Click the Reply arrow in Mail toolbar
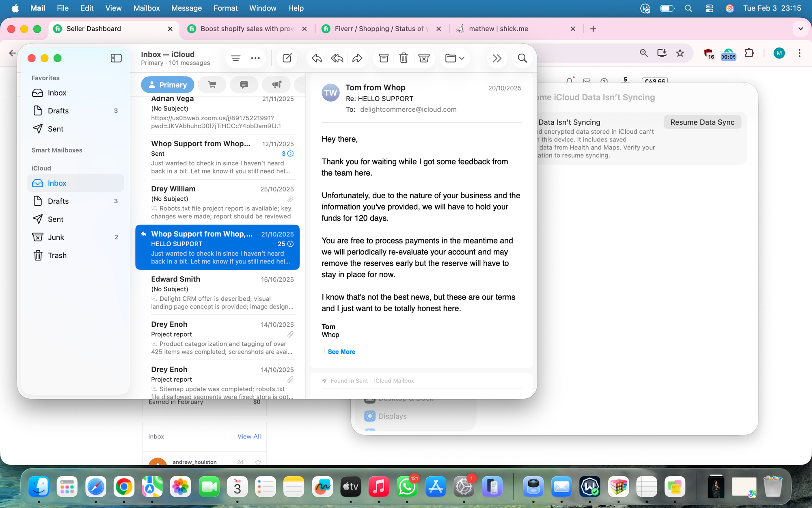The width and height of the screenshot is (812, 508). 317,58
